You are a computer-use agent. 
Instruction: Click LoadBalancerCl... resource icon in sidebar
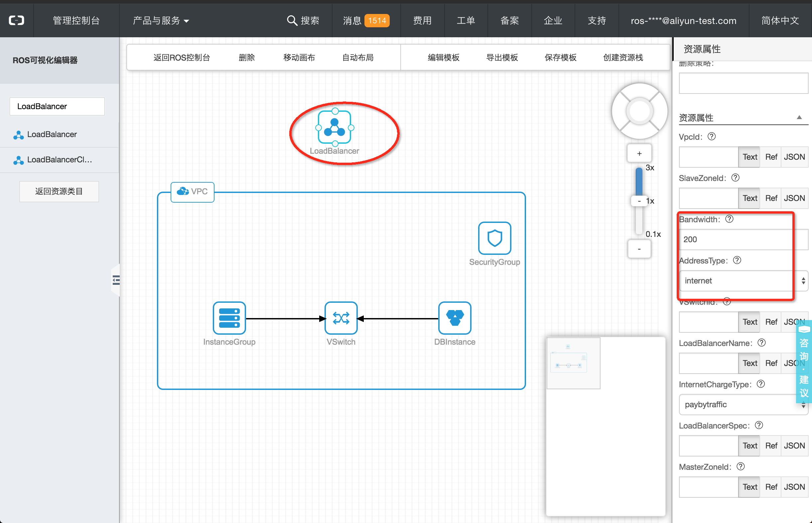click(18, 160)
